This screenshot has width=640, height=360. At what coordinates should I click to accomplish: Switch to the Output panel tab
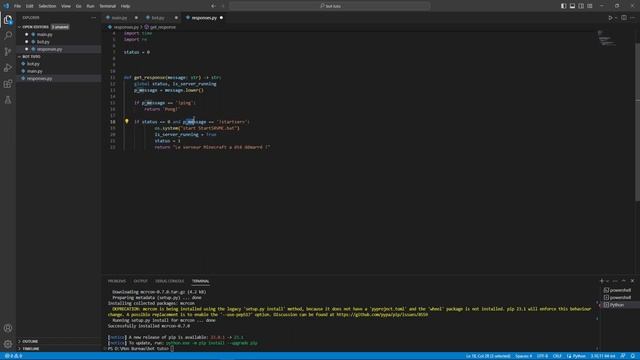point(140,281)
